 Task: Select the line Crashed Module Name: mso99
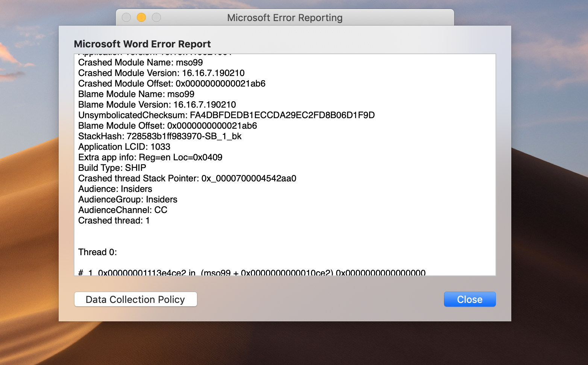coord(141,62)
